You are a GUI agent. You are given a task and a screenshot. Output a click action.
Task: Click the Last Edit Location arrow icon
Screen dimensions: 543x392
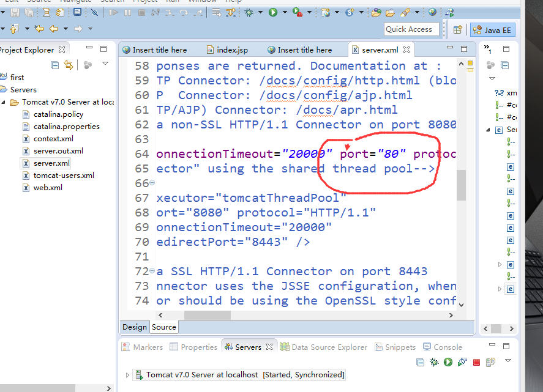pos(39,29)
